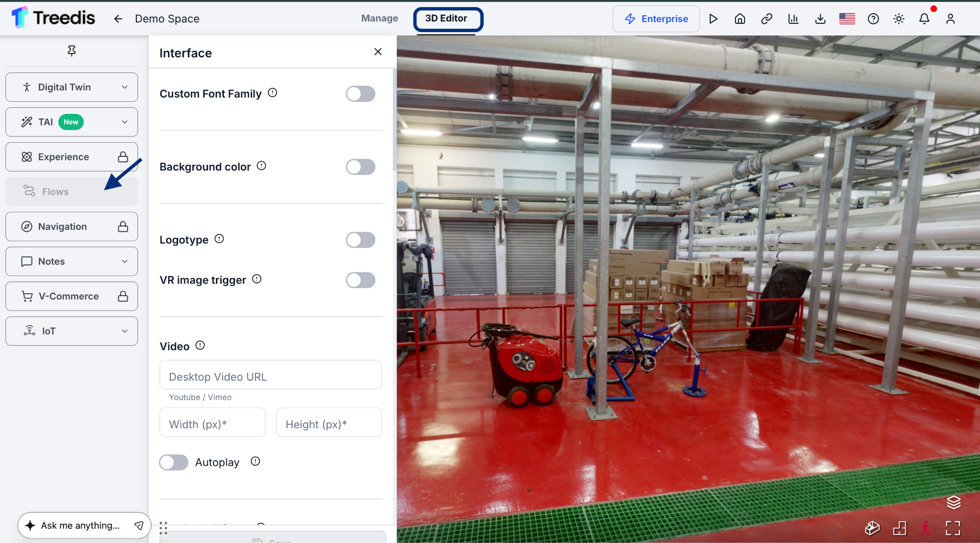
Task: Open the home icon in header
Action: tap(740, 19)
